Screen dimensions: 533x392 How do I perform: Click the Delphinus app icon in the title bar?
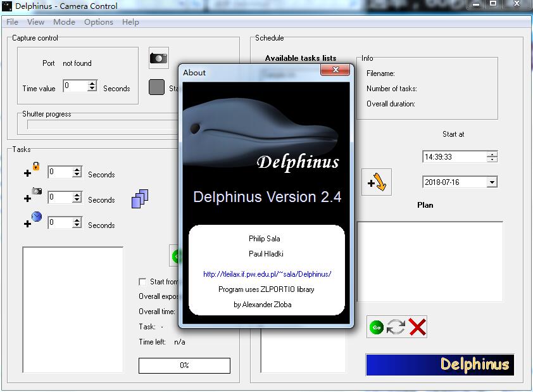tap(7, 6)
